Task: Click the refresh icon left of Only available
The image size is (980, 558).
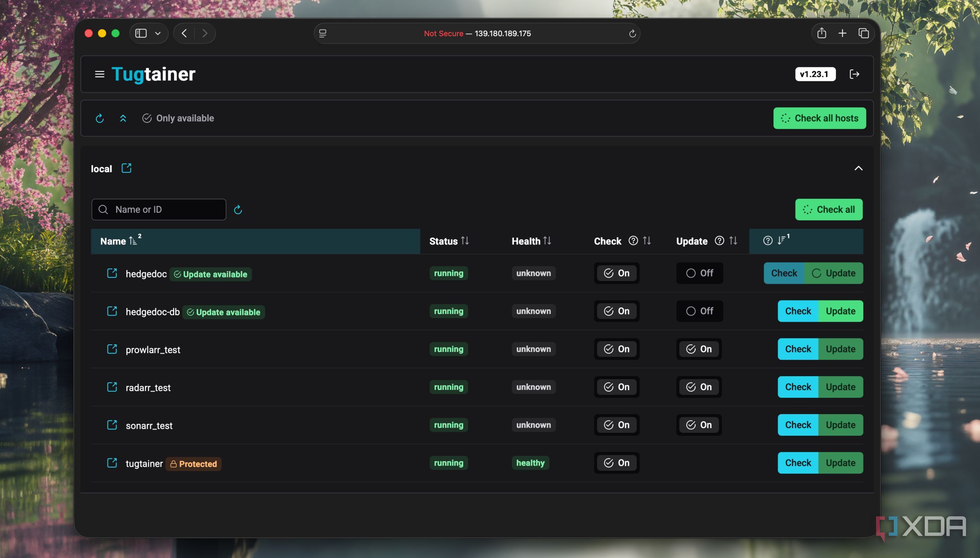Action: coord(100,118)
